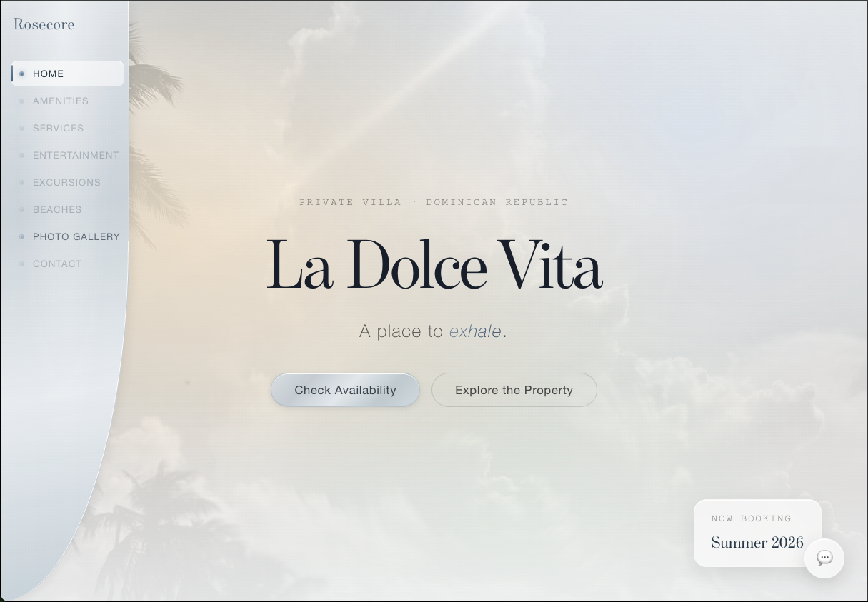The height and width of the screenshot is (602, 868).
Task: Click the dot icon next to Beaches
Action: click(x=21, y=209)
